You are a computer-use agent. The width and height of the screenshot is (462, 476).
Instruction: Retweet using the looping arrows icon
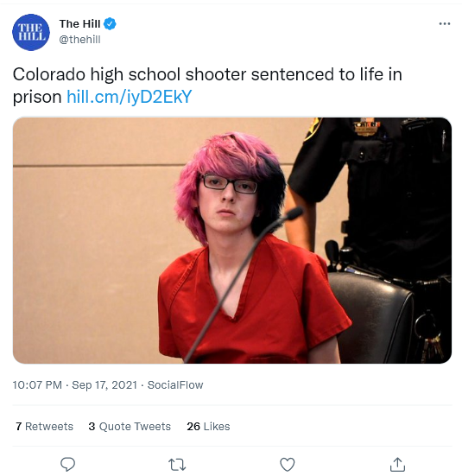(177, 465)
